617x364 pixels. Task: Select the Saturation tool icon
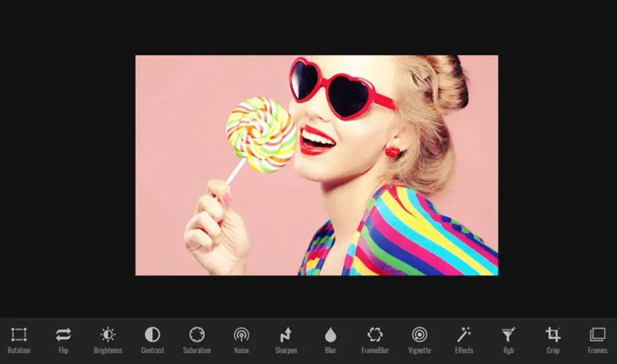(x=196, y=335)
